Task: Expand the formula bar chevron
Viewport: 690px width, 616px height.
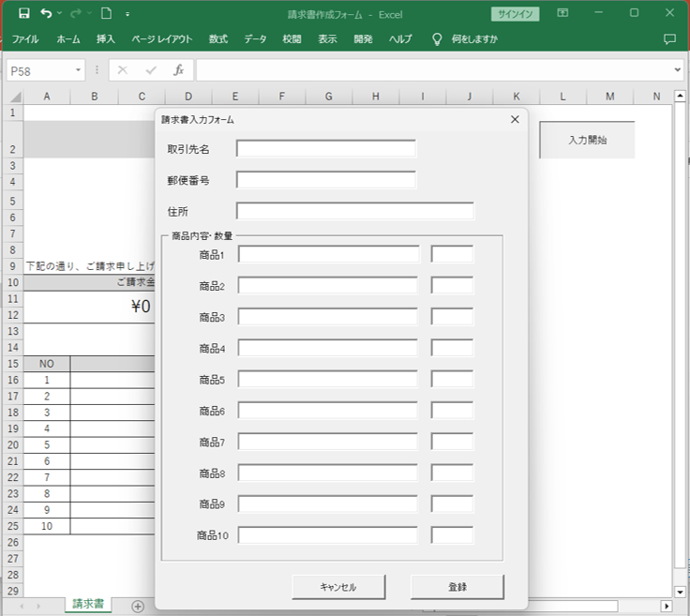Action: 678,70
